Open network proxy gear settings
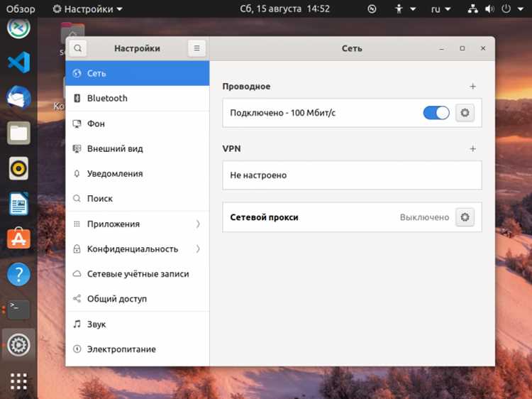This screenshot has height=399, width=532. pos(465,217)
